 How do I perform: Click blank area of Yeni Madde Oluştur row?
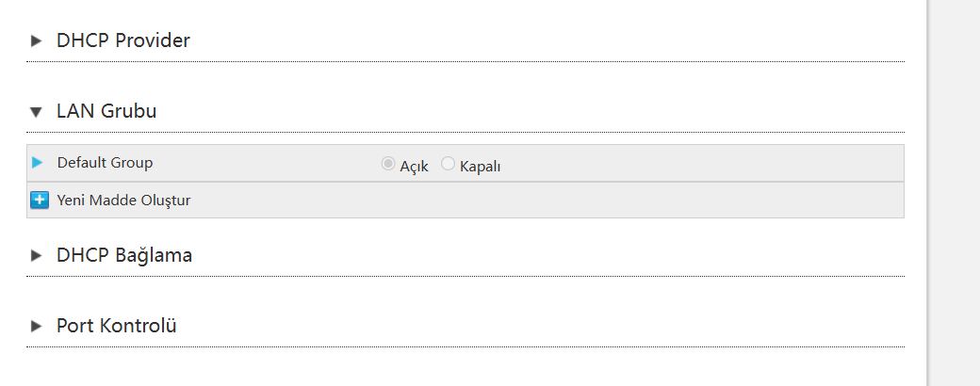[565, 200]
